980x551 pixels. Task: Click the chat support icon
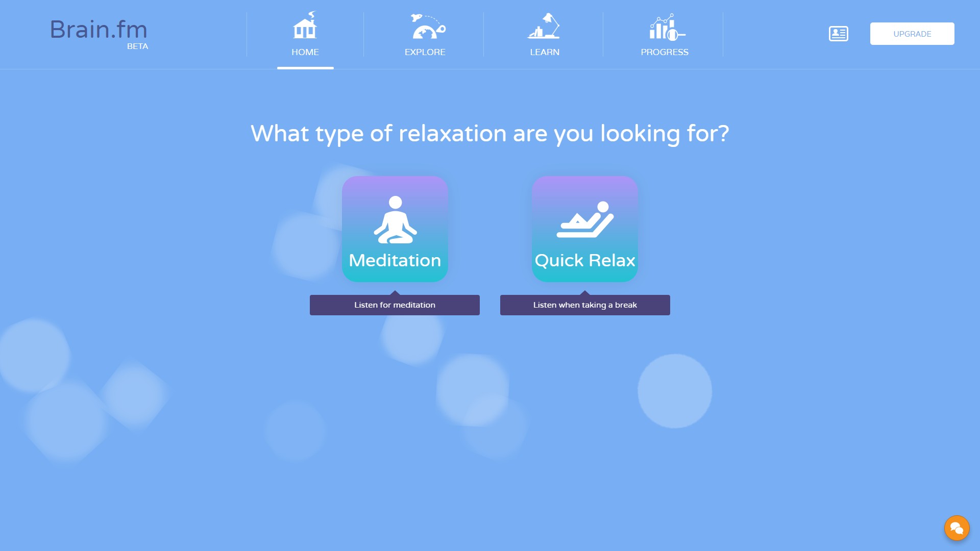(957, 528)
